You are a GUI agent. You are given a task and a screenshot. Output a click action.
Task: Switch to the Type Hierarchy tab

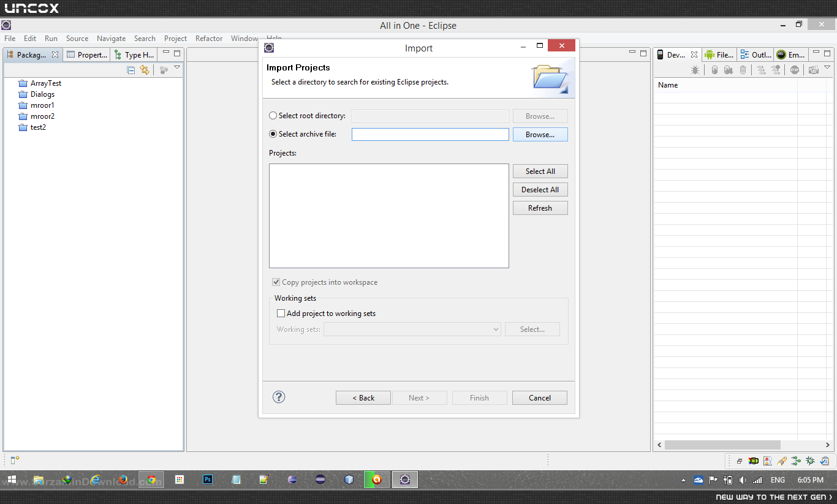tap(134, 55)
